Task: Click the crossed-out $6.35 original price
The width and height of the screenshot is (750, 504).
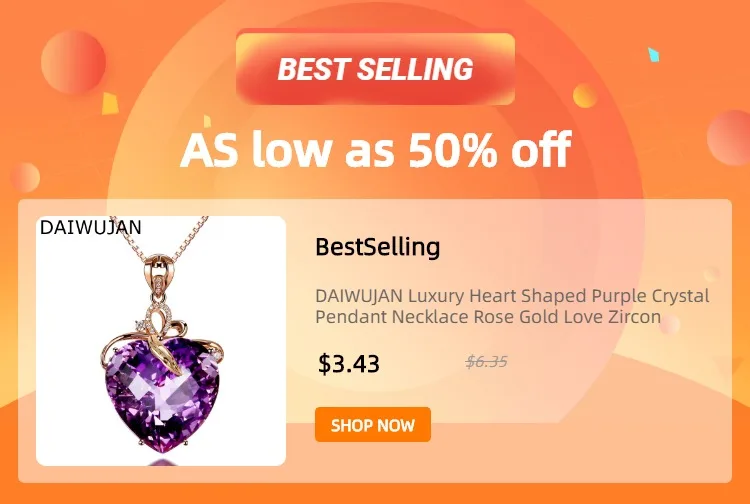Action: point(486,362)
